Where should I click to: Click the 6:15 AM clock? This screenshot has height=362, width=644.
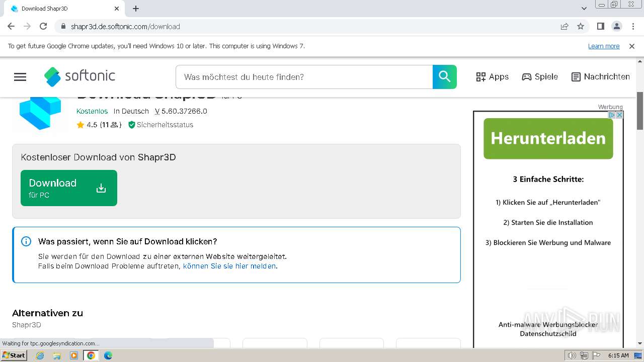pos(618,355)
